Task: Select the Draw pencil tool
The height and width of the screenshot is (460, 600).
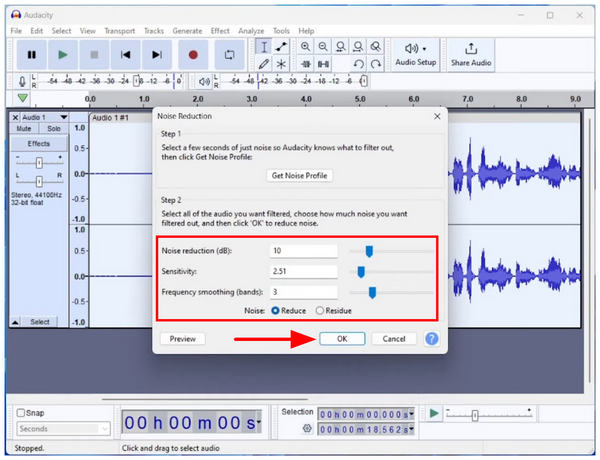Action: 264,64
